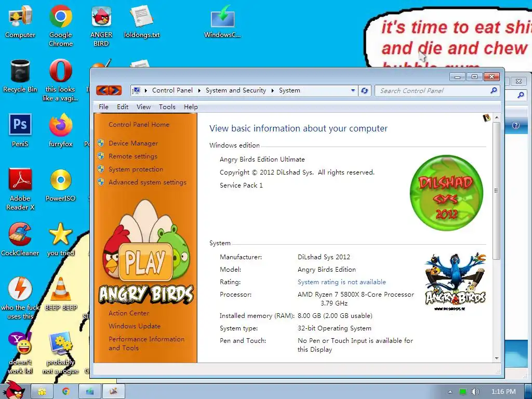
Task: Click the search icon in background window
Action: point(521,96)
